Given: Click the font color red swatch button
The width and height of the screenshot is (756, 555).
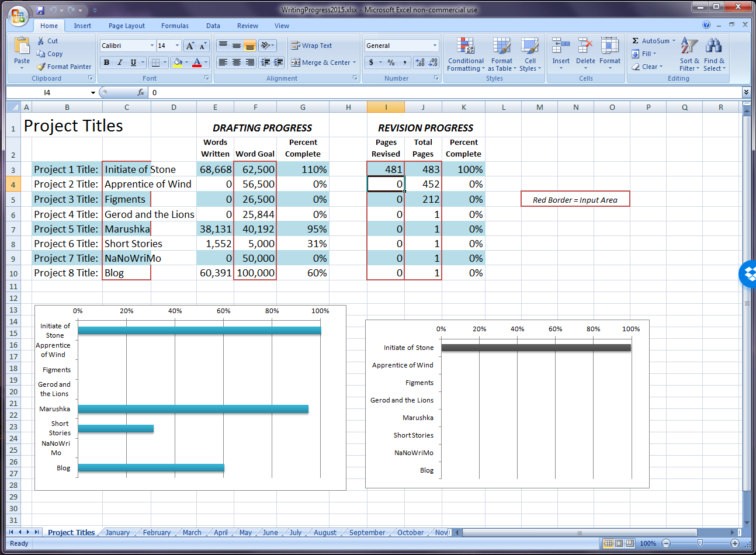Looking at the screenshot, I should pos(197,63).
